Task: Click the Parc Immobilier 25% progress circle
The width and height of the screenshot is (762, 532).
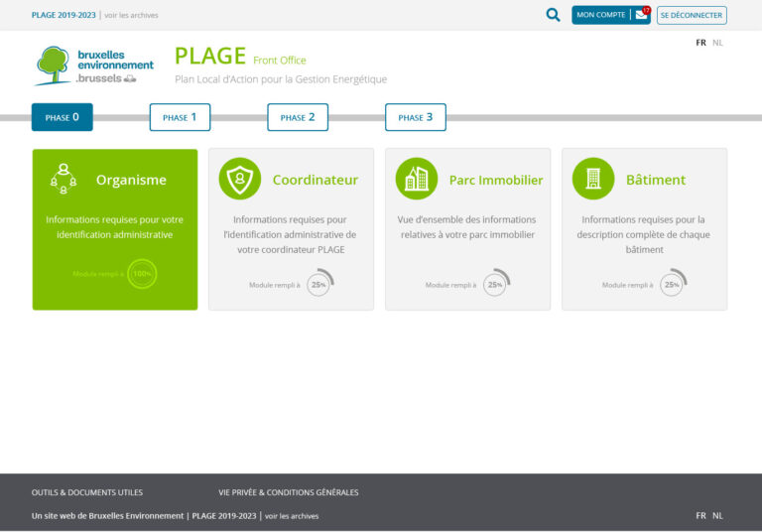Action: tap(496, 283)
